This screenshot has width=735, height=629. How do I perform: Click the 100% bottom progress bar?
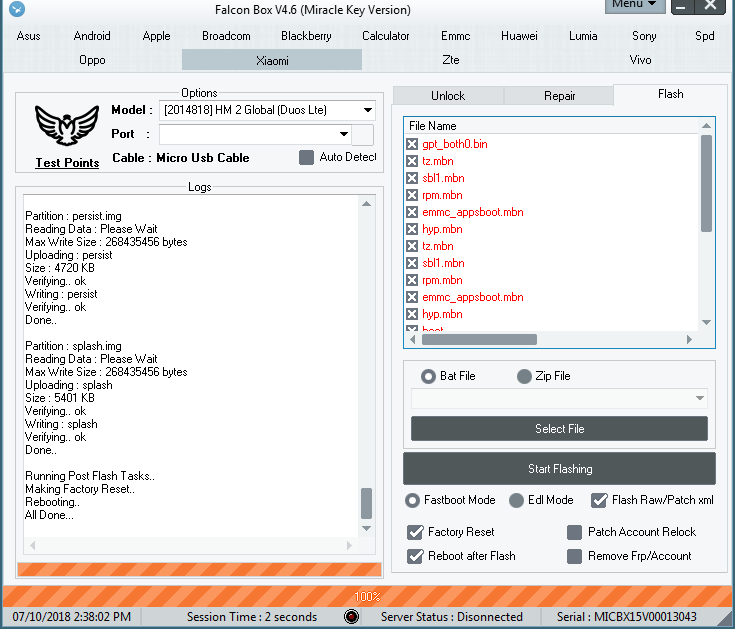368,597
